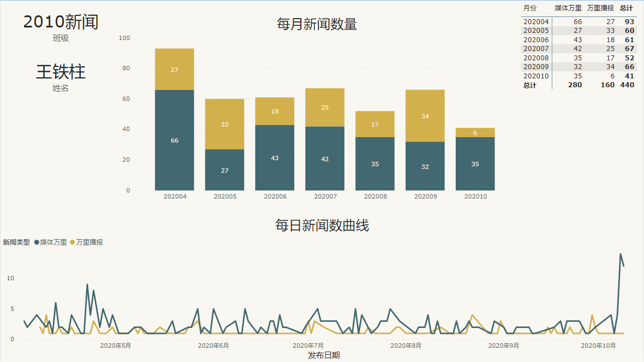Sort table by the 月份 column header
Image resolution: width=644 pixels, height=362 pixels.
pyautogui.click(x=530, y=8)
